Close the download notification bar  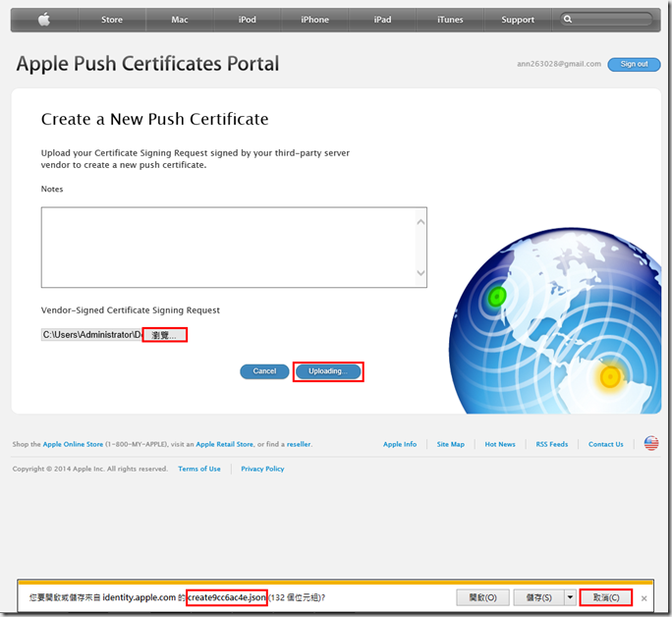(x=644, y=597)
